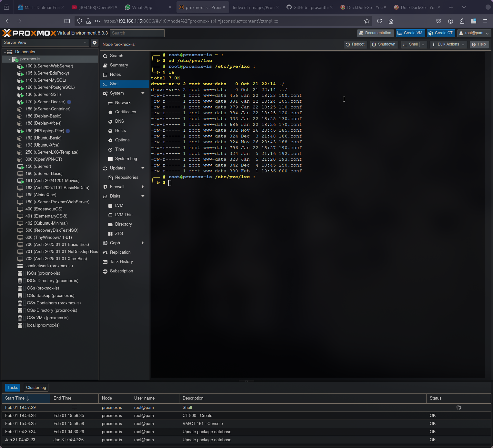Open the browser home page icon
The width and height of the screenshot is (493, 448).
[391, 21]
